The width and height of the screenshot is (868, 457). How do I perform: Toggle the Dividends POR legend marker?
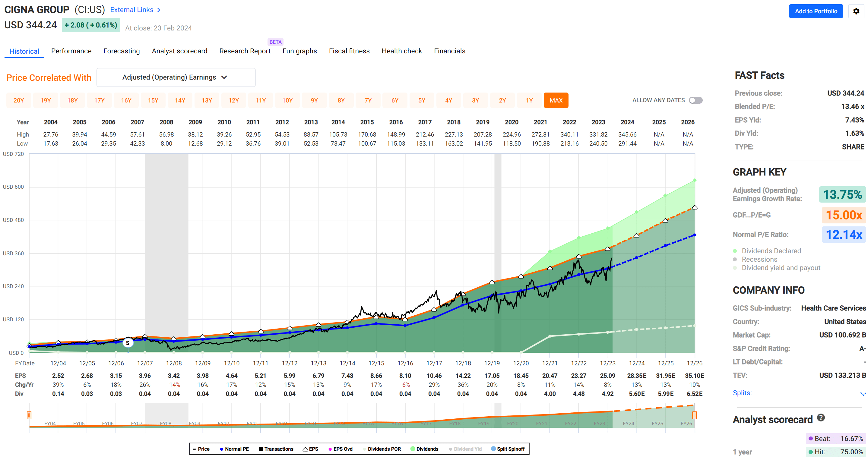pos(364,449)
